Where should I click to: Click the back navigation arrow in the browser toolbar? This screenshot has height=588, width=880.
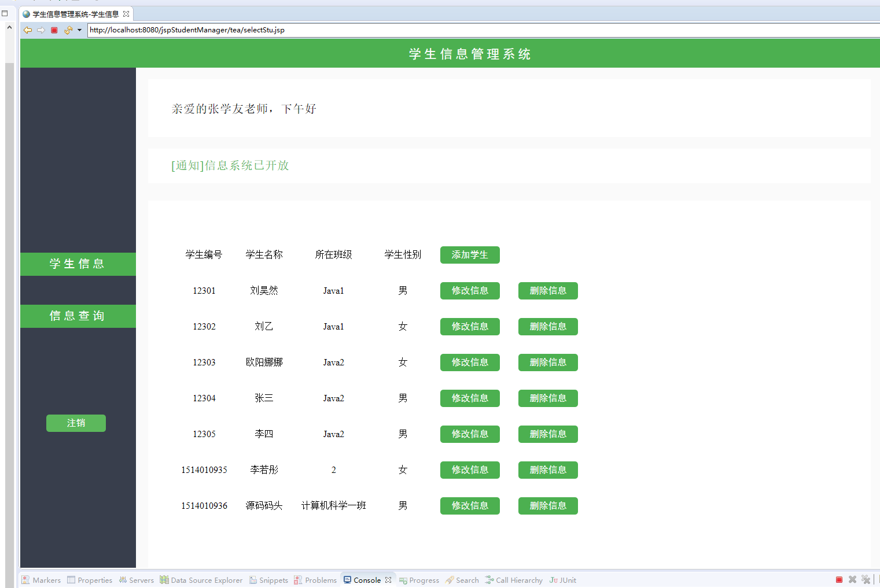pos(27,29)
